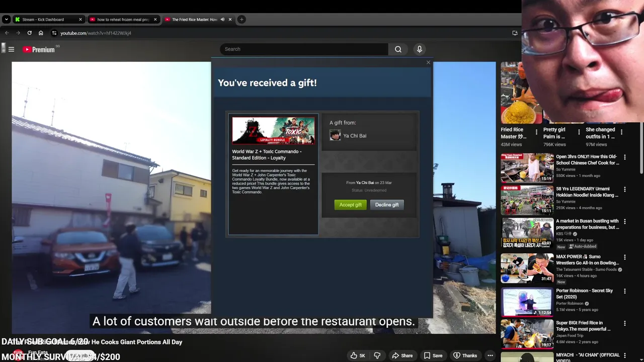This screenshot has width=644, height=362.
Task: Close the gift dialog with X
Action: pos(428,63)
